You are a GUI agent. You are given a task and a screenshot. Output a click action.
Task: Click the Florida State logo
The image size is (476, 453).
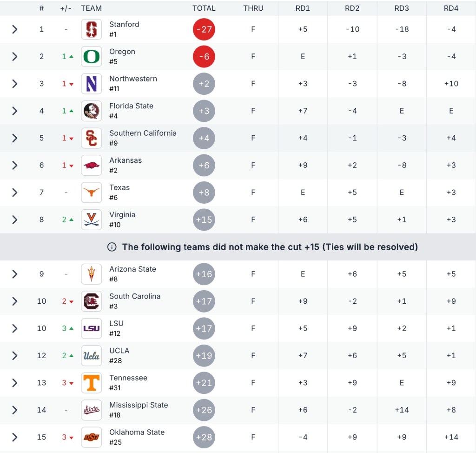tap(91, 111)
